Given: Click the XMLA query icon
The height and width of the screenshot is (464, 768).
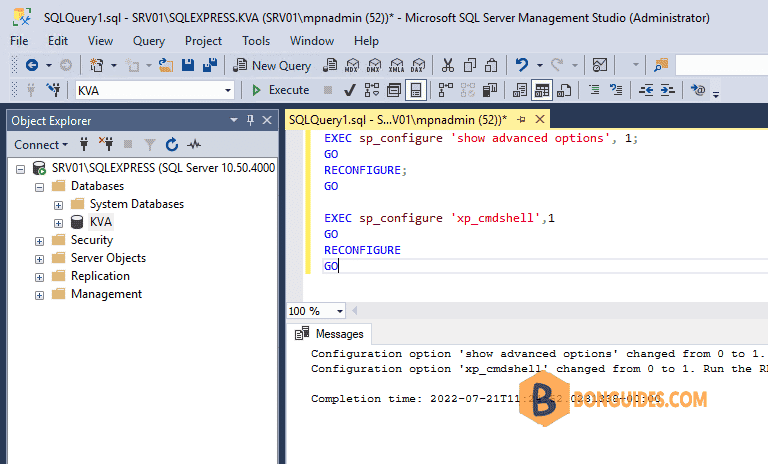Looking at the screenshot, I should (x=396, y=65).
